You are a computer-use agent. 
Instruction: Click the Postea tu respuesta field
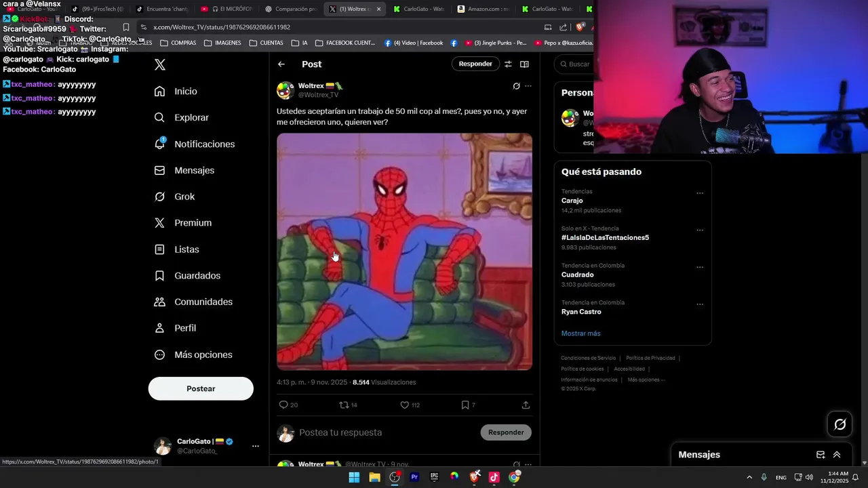tap(387, 432)
